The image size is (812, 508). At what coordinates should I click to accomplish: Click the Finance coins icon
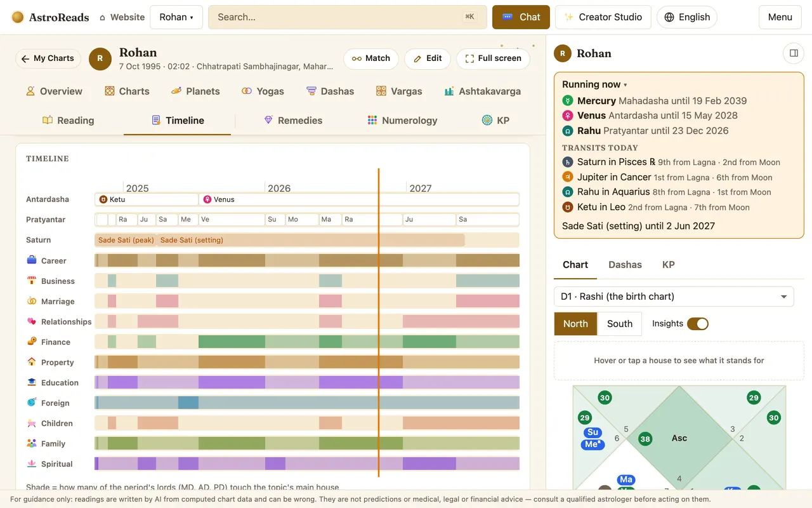coord(32,341)
